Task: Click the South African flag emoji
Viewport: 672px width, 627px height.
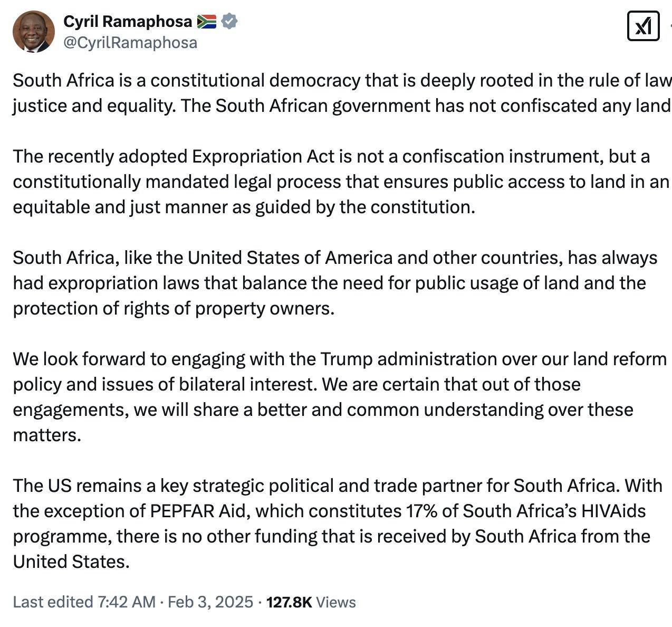Action: [x=207, y=22]
